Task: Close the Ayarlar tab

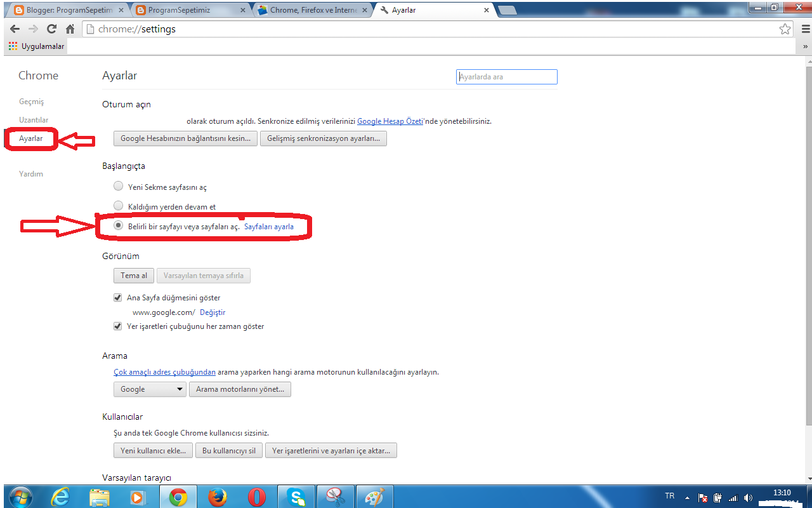Action: (487, 10)
